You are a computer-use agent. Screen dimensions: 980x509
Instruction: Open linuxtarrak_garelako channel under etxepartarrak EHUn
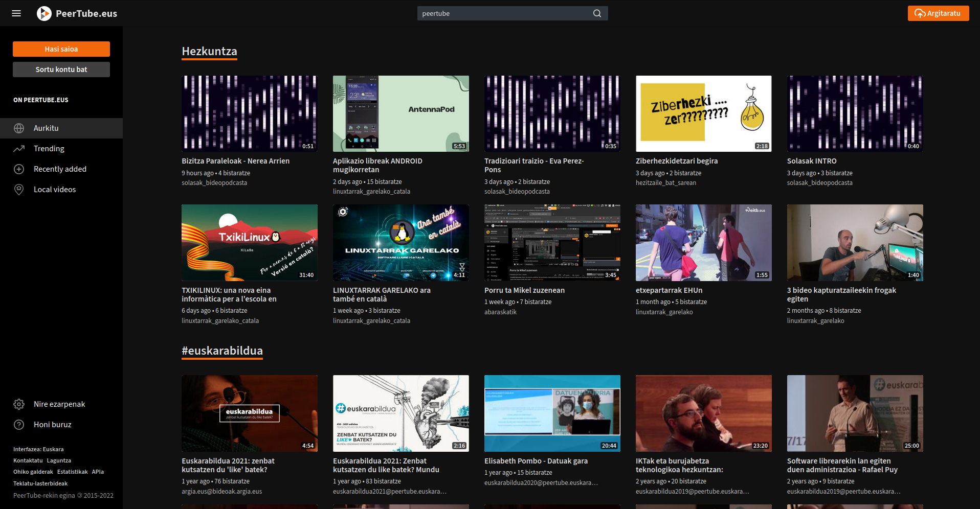[x=664, y=312]
